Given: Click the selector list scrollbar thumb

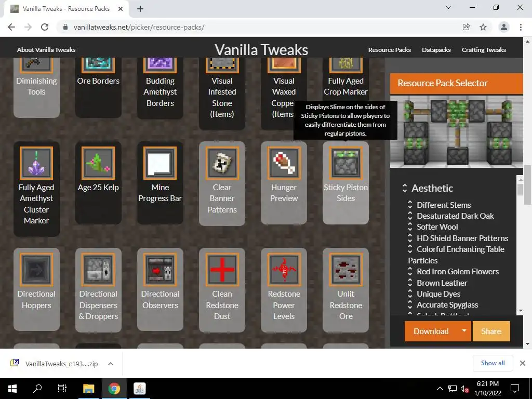Looking at the screenshot, I should click(520, 189).
